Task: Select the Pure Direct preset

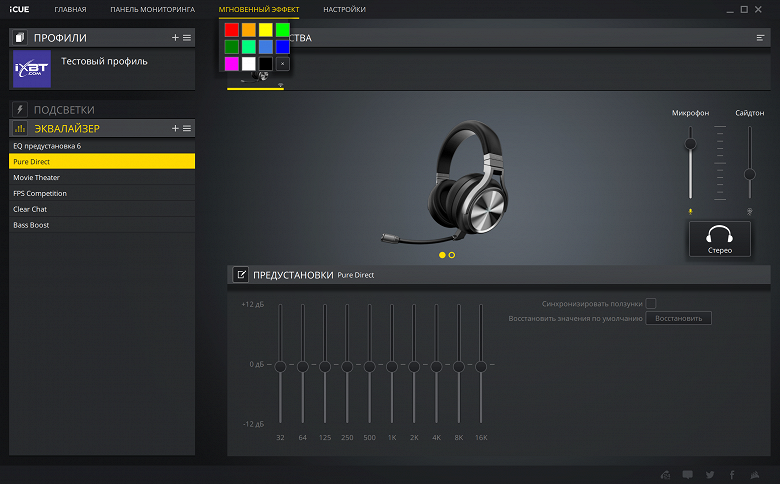Action: (x=102, y=161)
